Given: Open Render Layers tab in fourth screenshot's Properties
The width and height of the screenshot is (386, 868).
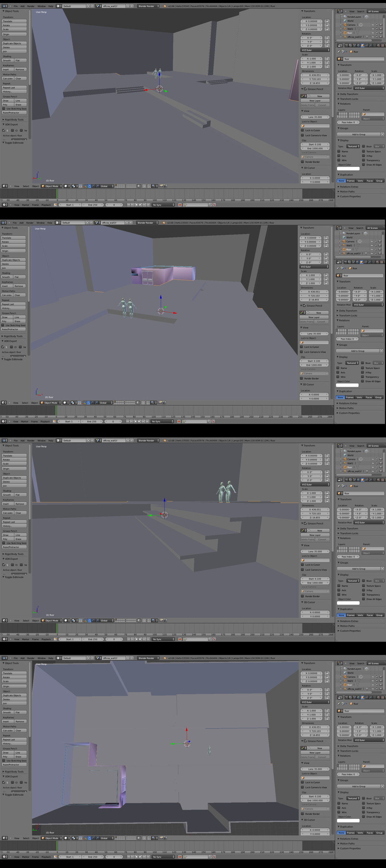Looking at the screenshot, I should point(351,698).
